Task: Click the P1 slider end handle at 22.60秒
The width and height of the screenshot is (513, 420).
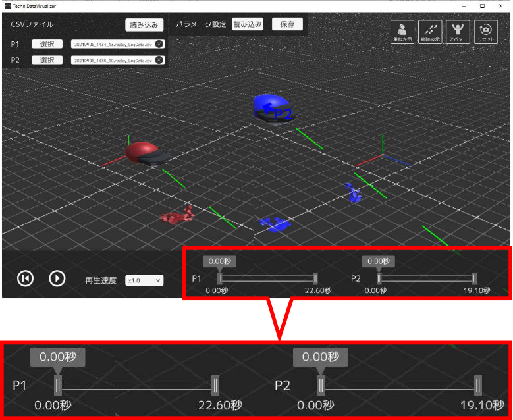Action: pyautogui.click(x=315, y=278)
